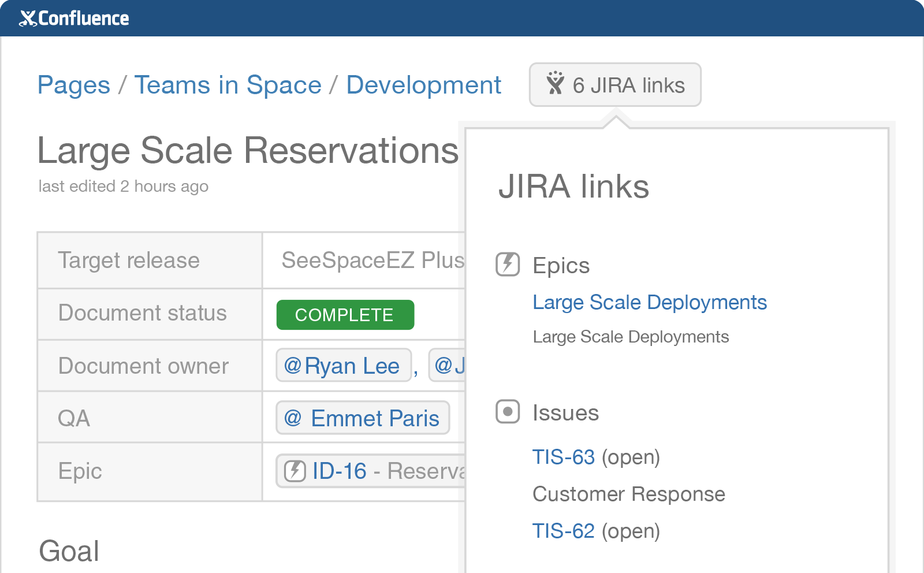The width and height of the screenshot is (924, 573).
Task: Open the Large Scale Deployments epic link
Action: 649,302
